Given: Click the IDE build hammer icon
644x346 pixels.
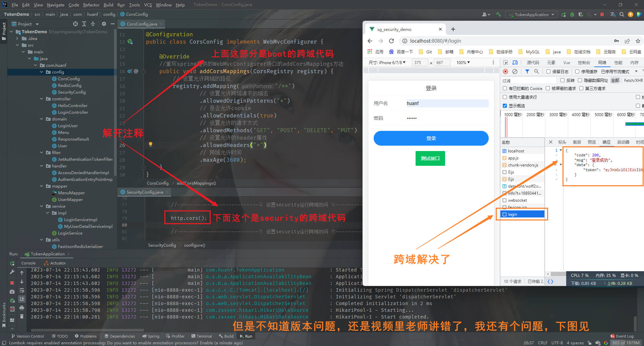Looking at the screenshot, I should pos(498,14).
